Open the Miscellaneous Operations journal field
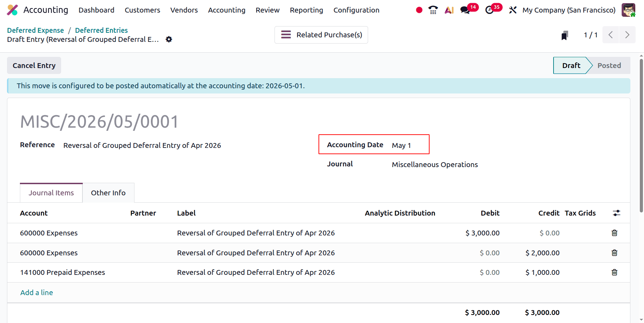 click(x=435, y=165)
